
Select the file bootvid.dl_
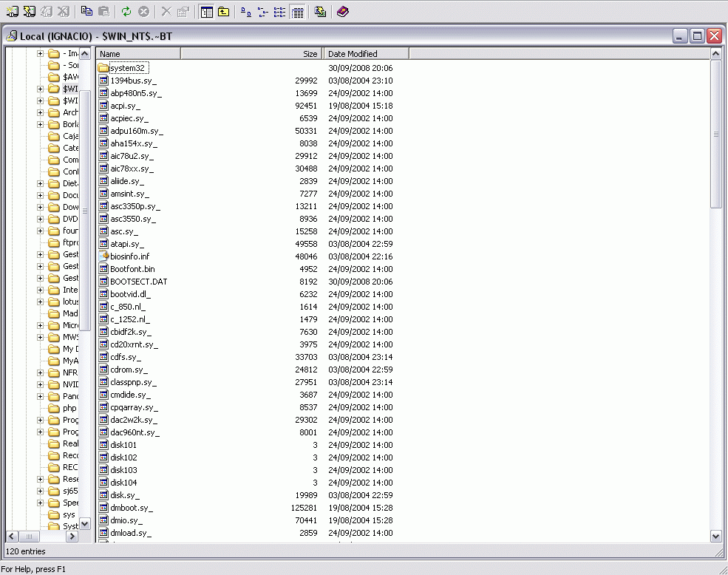130,294
